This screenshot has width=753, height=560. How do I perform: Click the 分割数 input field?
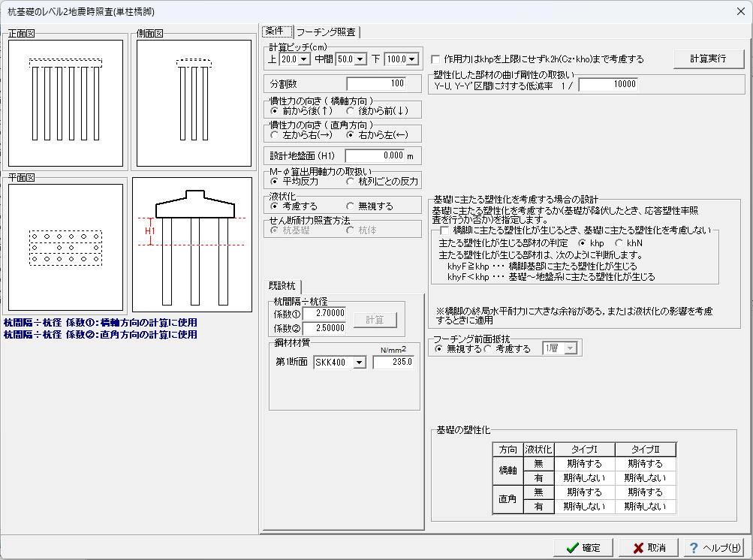tap(376, 83)
